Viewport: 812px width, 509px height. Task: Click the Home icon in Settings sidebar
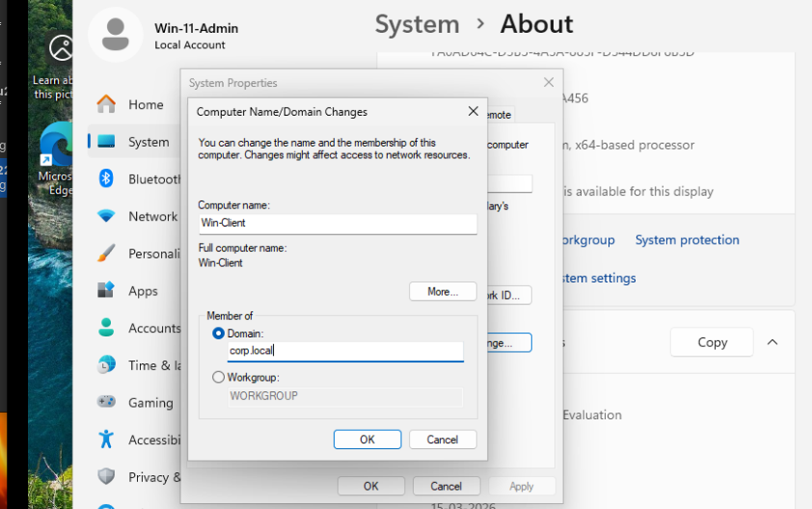click(x=106, y=104)
